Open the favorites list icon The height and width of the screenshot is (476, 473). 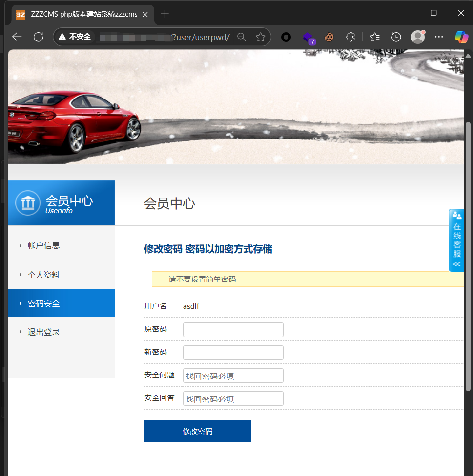pos(375,37)
